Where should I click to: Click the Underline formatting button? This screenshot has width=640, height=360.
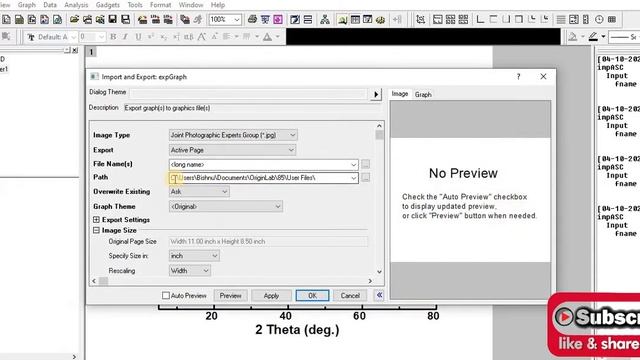(138, 37)
